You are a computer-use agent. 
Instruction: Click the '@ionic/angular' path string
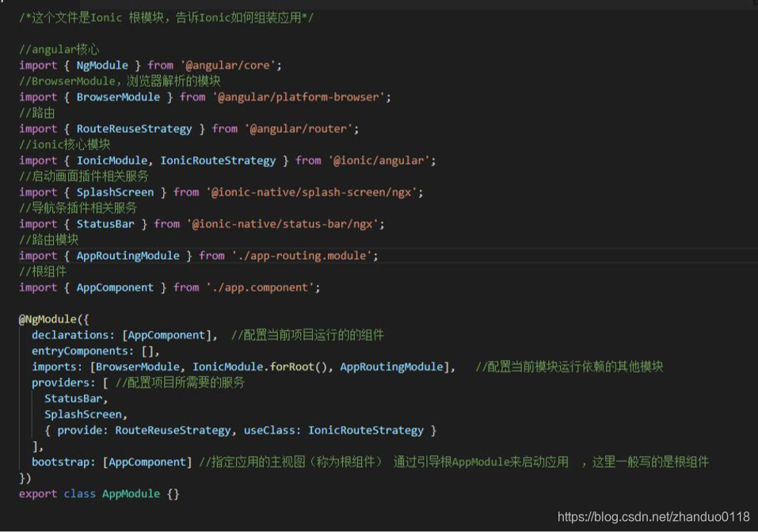click(x=379, y=161)
